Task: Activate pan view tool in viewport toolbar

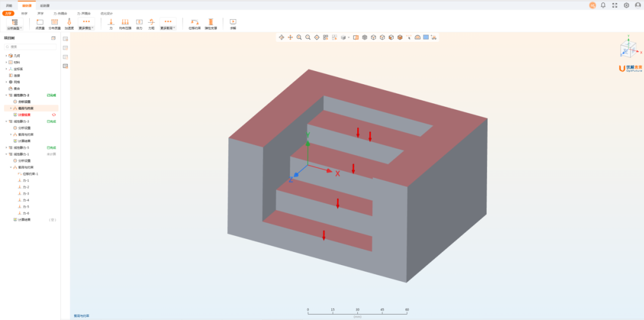Action: point(290,38)
